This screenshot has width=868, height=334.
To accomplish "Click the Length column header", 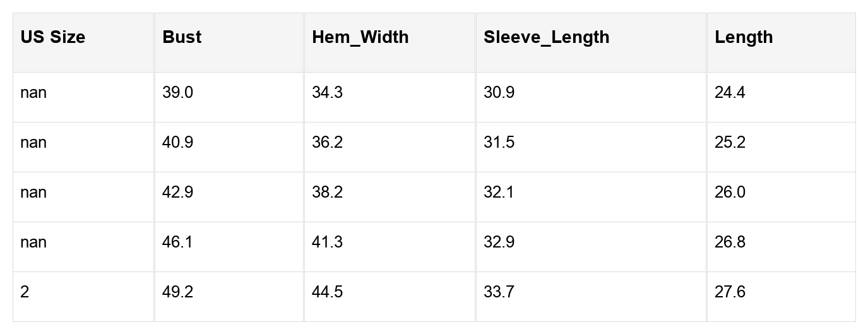I will pos(744,37).
